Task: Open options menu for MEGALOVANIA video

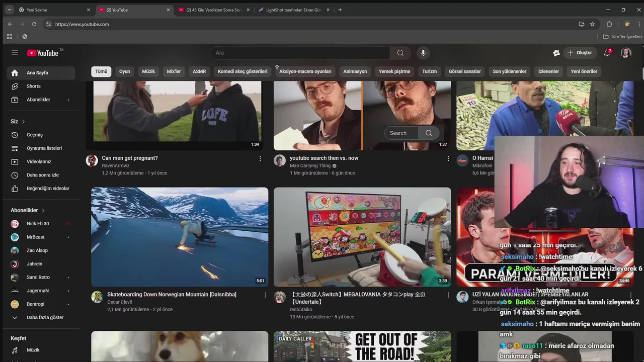Action: [x=448, y=295]
